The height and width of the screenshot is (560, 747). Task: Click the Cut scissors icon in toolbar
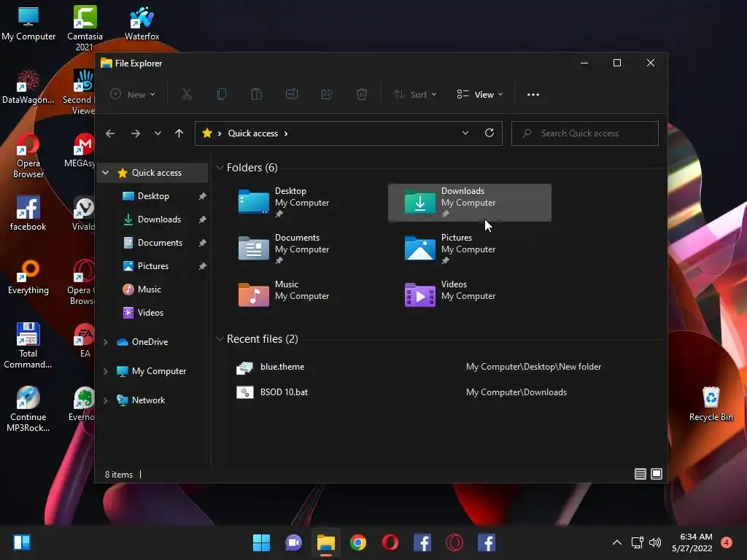pos(187,94)
